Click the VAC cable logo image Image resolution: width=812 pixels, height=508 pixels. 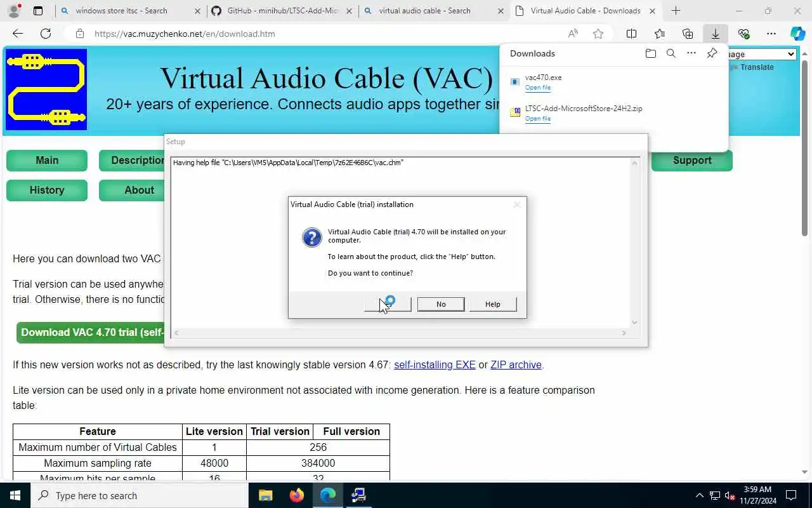tap(46, 90)
